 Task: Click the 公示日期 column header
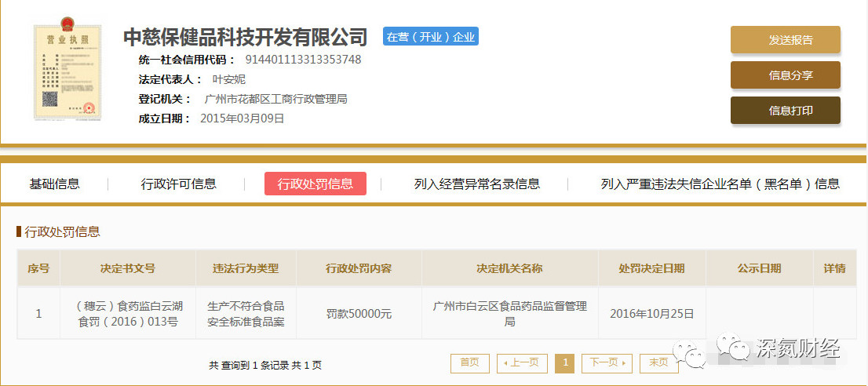[x=760, y=268]
